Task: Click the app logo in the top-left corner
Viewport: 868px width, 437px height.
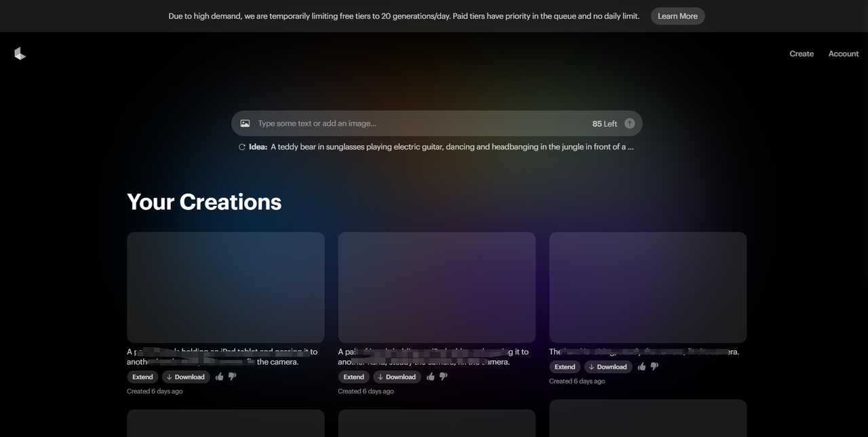Action: coord(20,53)
